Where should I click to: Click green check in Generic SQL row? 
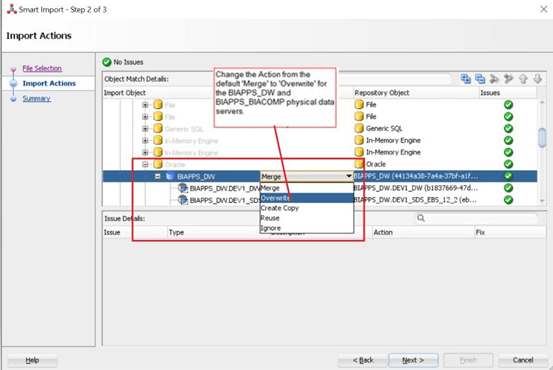coord(508,128)
